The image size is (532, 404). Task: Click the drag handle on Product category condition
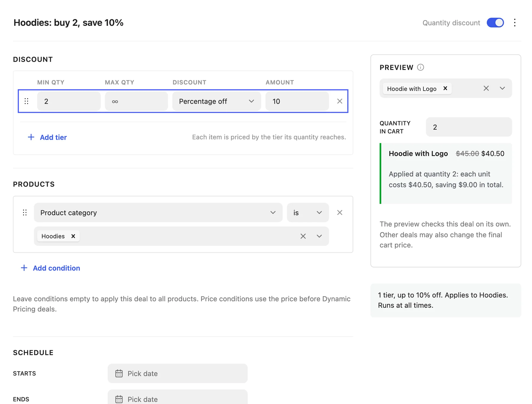click(x=25, y=213)
